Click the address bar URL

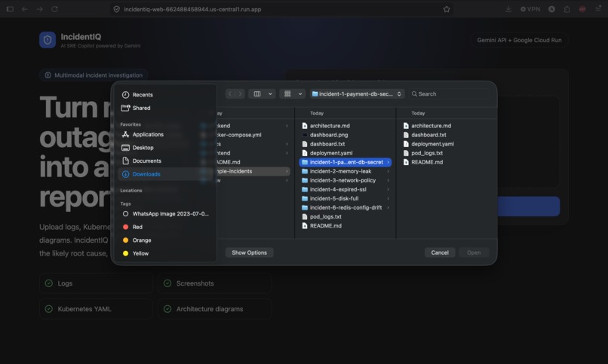coord(192,9)
